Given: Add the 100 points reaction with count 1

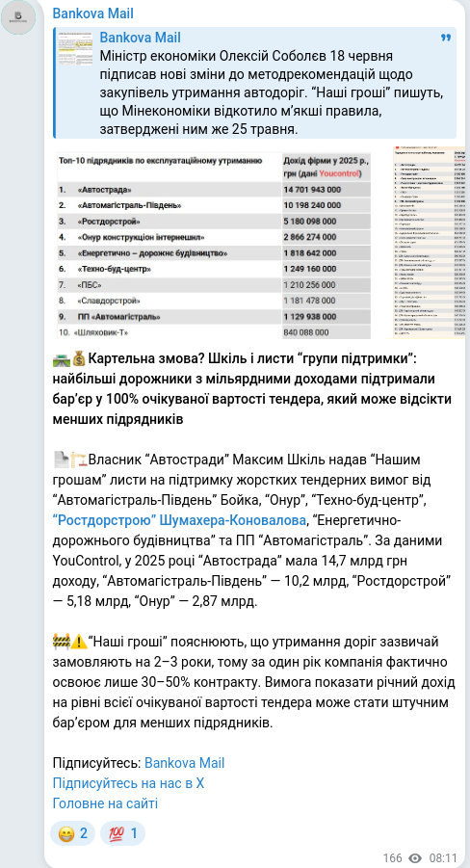Looking at the screenshot, I should coord(122,833).
